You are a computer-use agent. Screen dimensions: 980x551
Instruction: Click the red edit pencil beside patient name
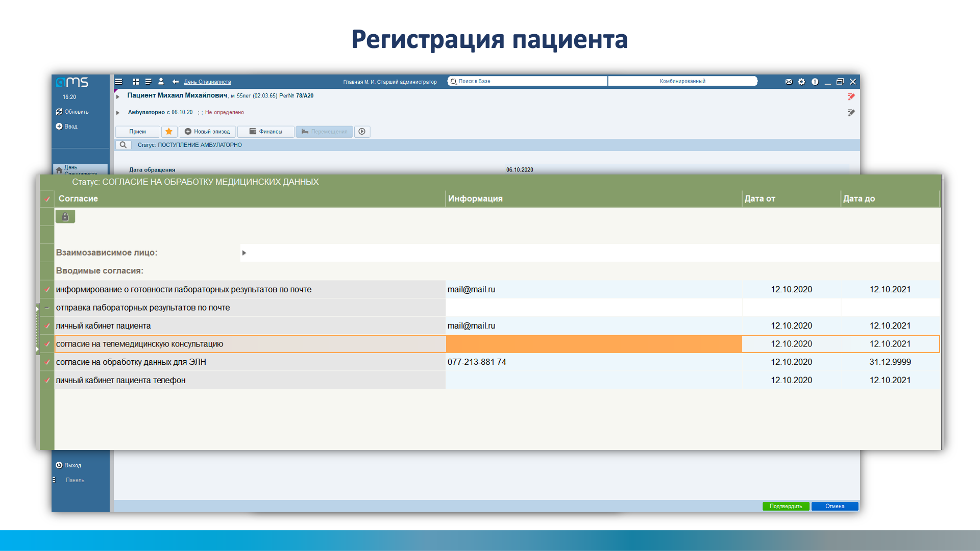point(851,96)
